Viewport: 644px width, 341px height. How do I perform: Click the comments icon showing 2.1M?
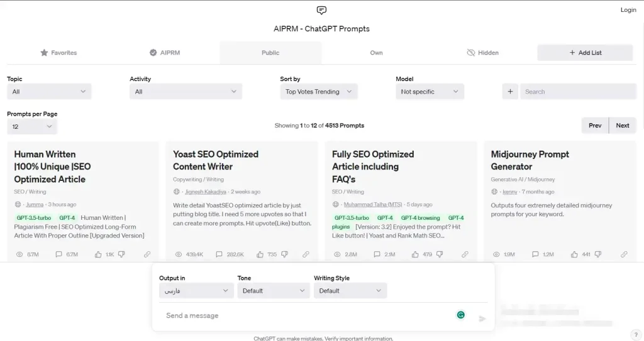click(x=377, y=254)
